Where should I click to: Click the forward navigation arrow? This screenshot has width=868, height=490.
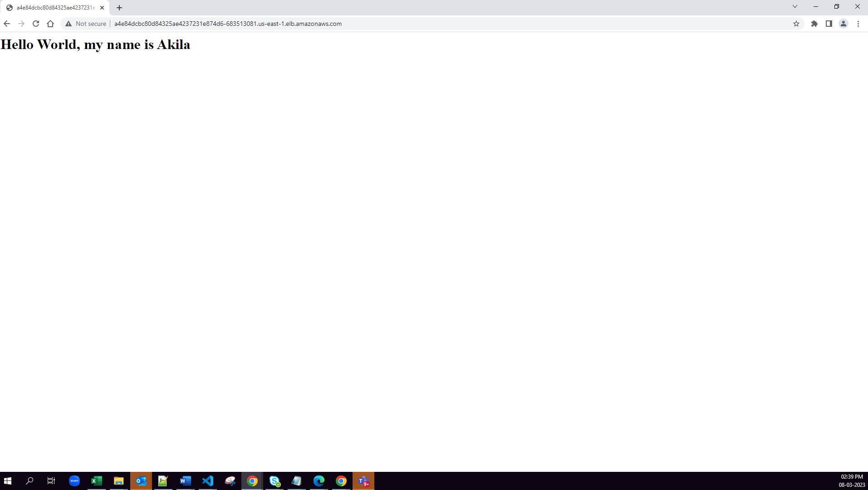[21, 24]
